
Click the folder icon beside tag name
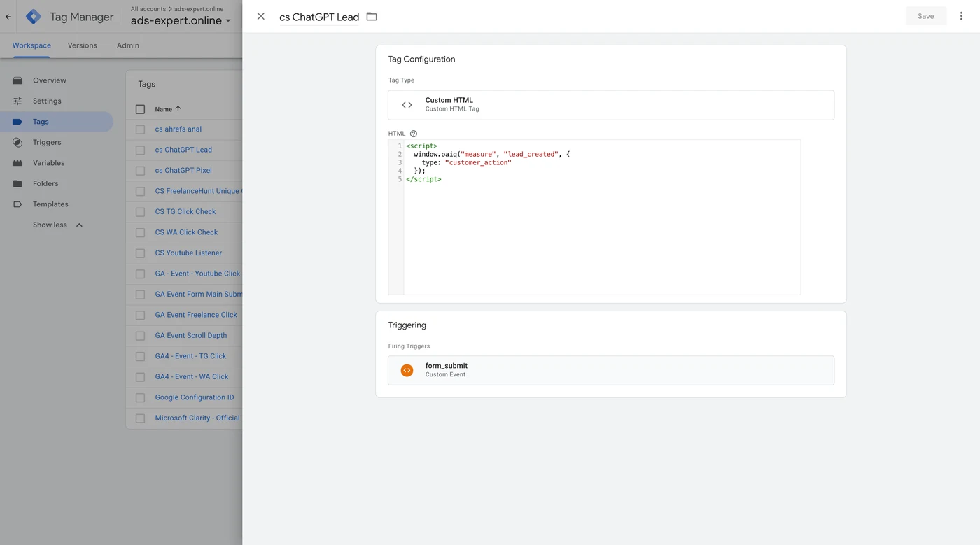pyautogui.click(x=372, y=16)
